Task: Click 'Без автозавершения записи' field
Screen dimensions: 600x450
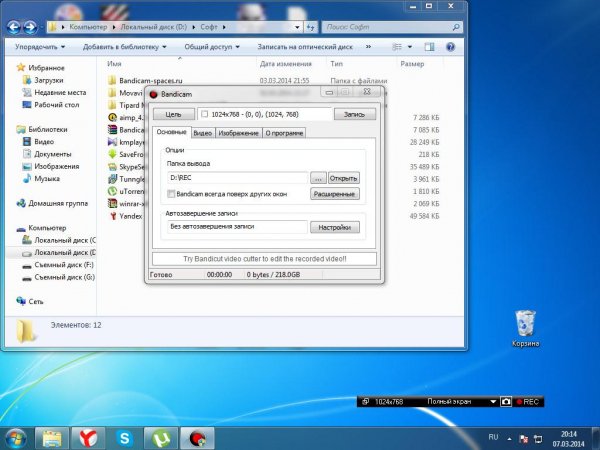Action: [x=238, y=227]
